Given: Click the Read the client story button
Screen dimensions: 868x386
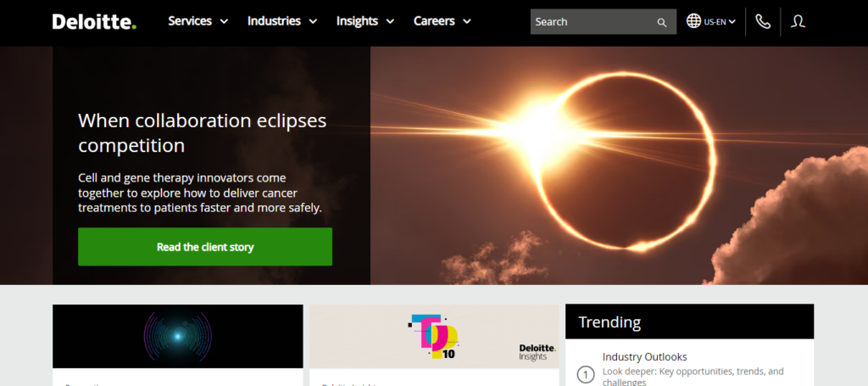Looking at the screenshot, I should [205, 247].
